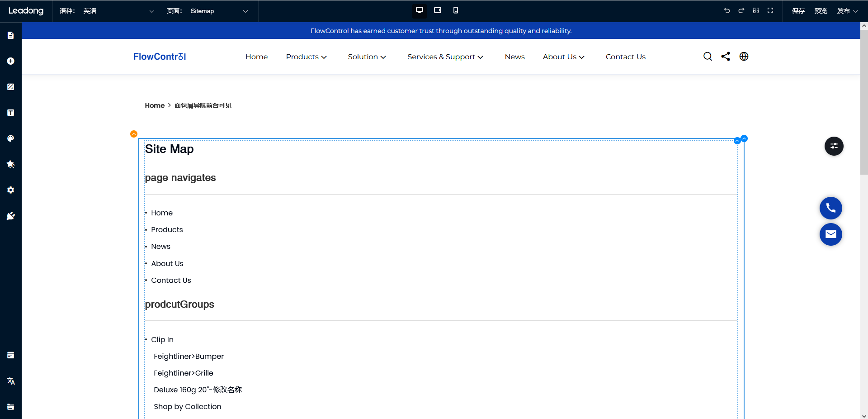Open the Products navigation menu

(x=306, y=57)
